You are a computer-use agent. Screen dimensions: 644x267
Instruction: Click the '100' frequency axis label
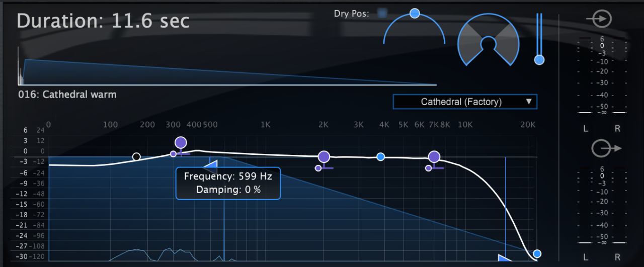pyautogui.click(x=111, y=125)
